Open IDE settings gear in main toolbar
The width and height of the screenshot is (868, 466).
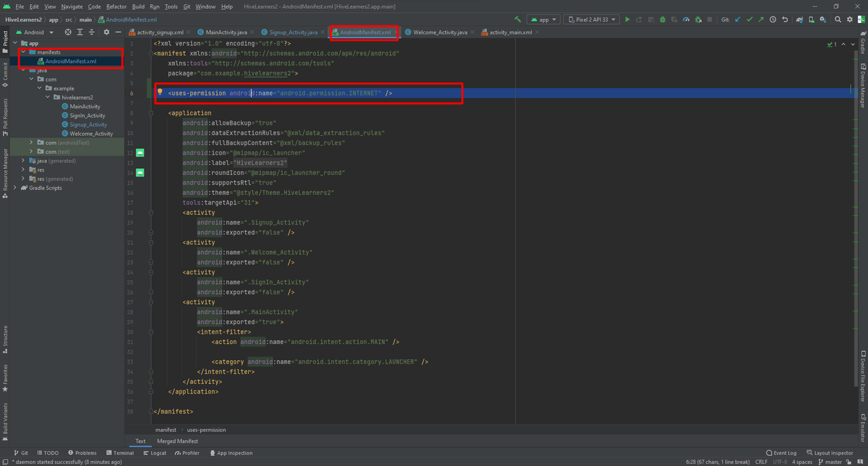(850, 20)
